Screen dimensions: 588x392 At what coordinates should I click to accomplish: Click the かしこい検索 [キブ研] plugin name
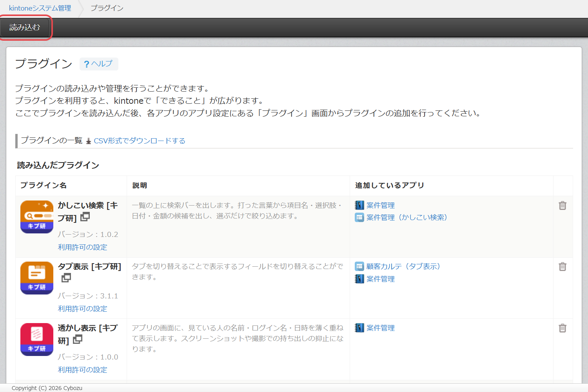[88, 211]
